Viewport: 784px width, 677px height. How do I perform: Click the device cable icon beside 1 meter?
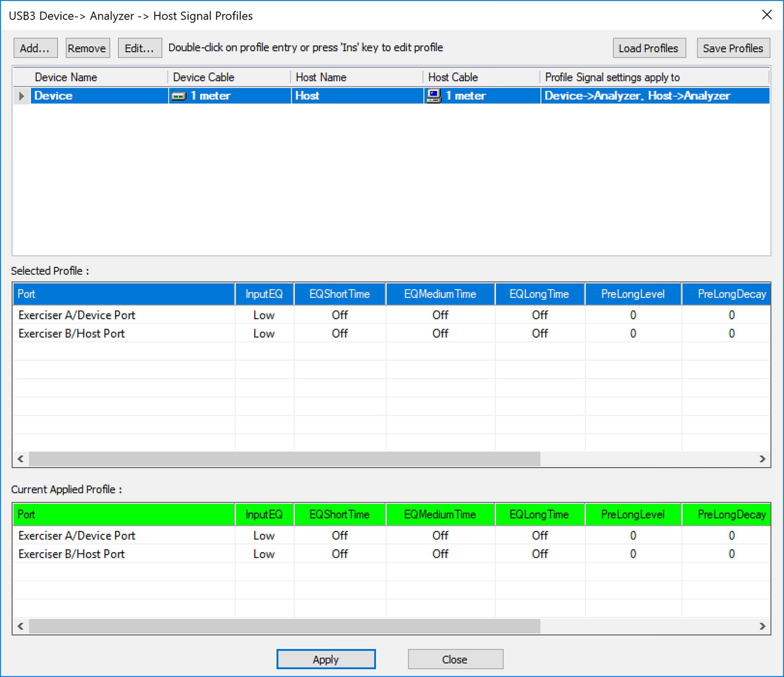click(178, 96)
